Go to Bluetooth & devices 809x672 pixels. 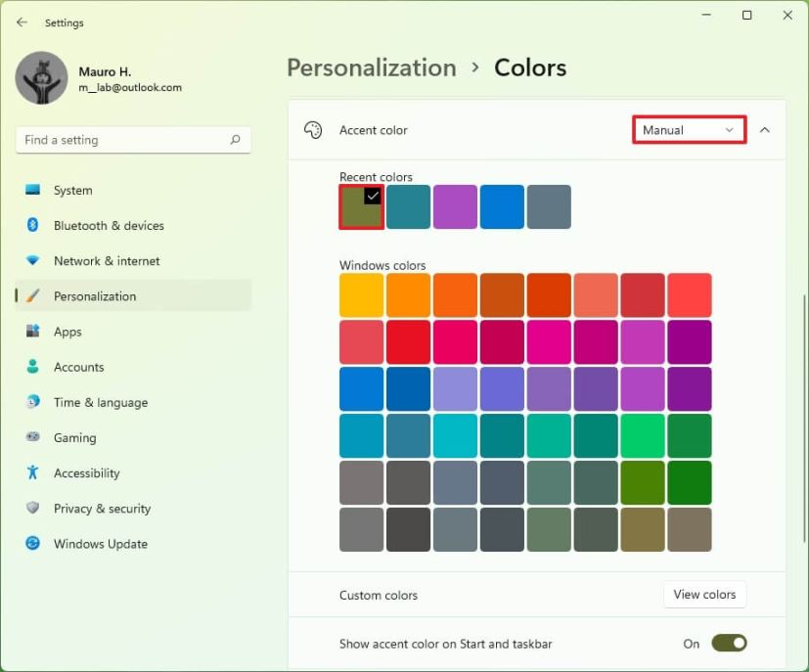133,225
